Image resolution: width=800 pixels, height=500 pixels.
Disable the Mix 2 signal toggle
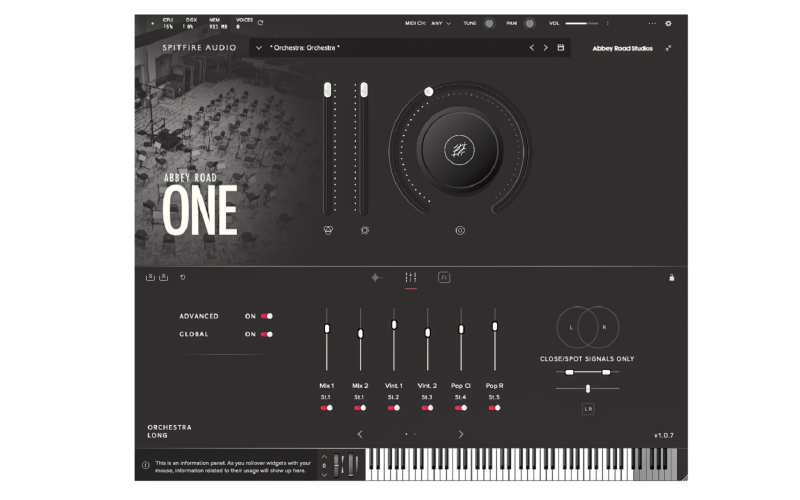coord(360,408)
